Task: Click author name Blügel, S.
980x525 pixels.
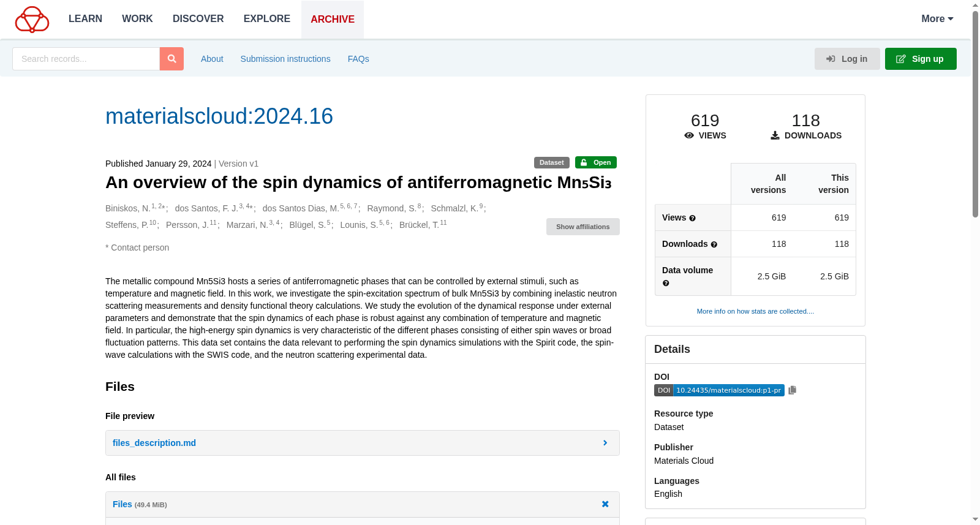Action: pyautogui.click(x=307, y=225)
